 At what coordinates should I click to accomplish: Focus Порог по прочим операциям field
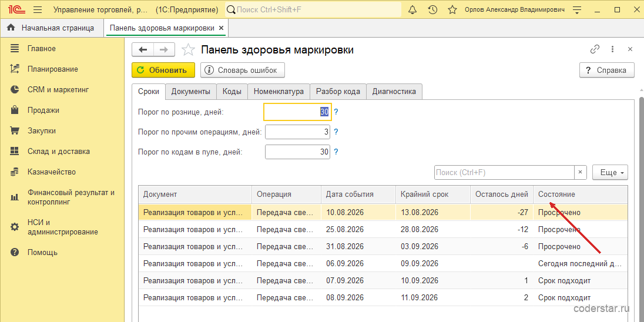298,132
